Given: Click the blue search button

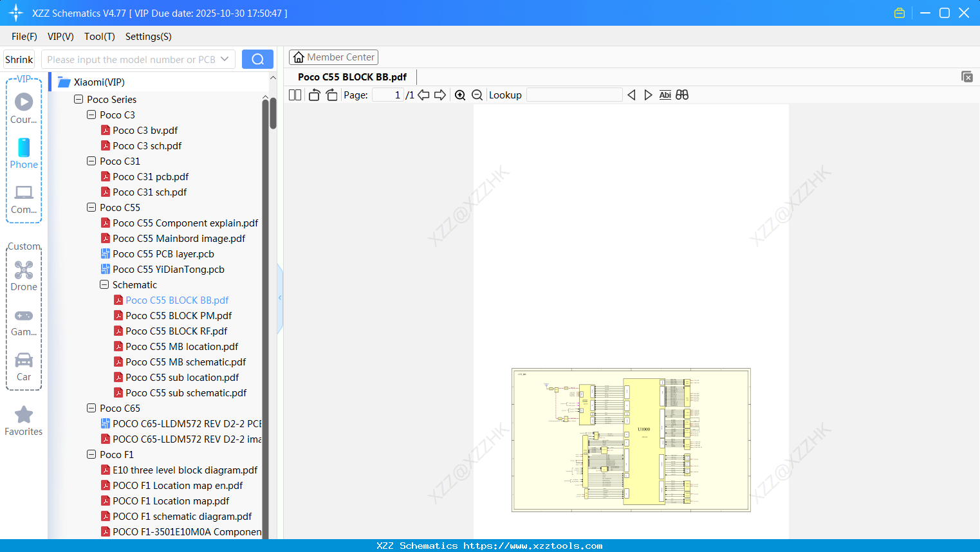Looking at the screenshot, I should coord(257,59).
